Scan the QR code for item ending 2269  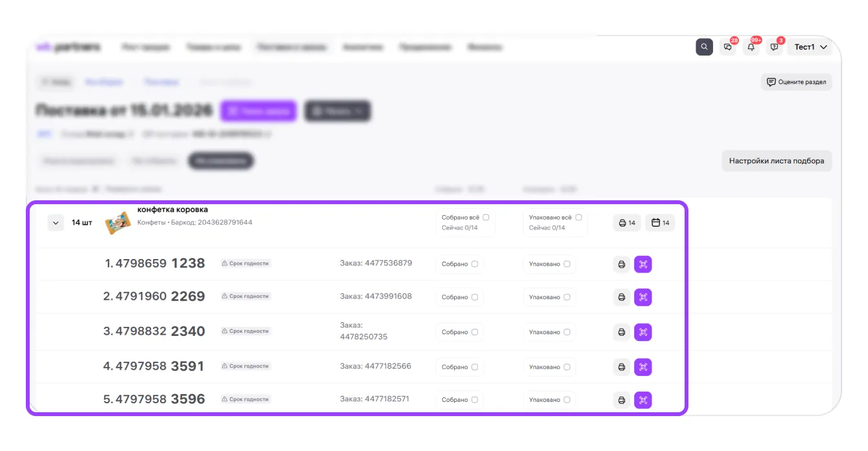(x=643, y=297)
